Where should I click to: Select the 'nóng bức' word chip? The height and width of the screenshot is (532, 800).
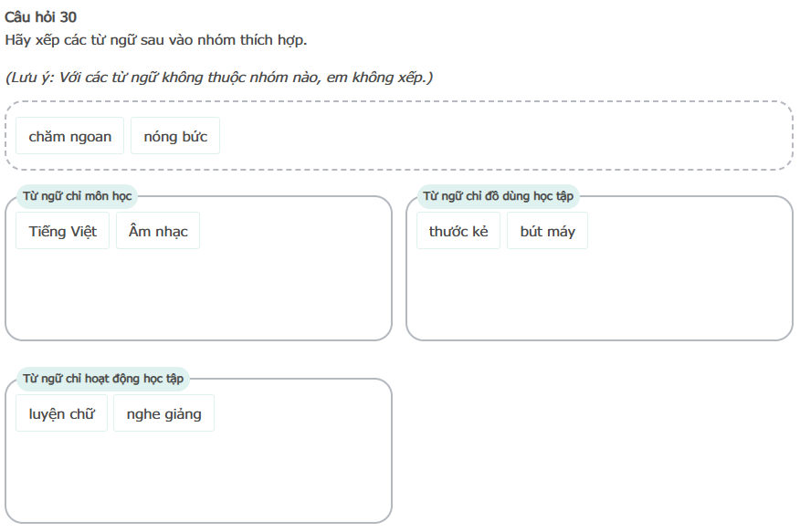[175, 137]
